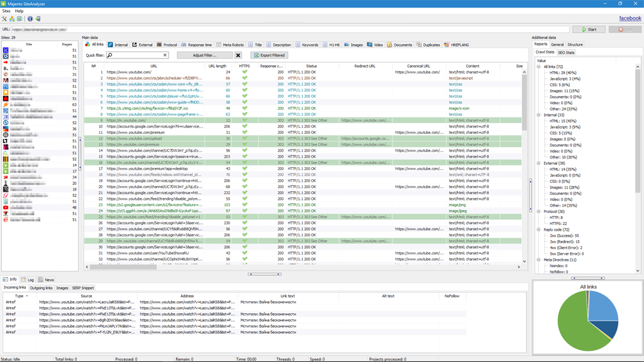Open the Protocol report icon
This screenshot has width=644, height=362.
point(159,45)
